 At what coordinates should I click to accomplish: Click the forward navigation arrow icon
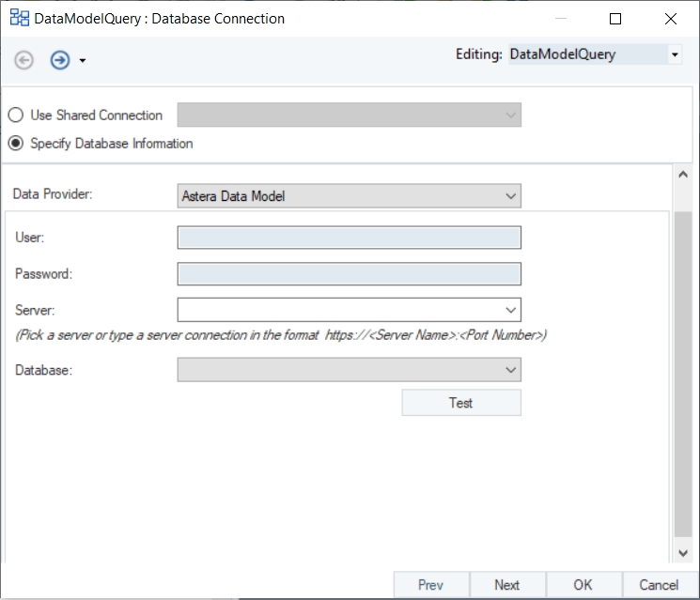(x=60, y=60)
